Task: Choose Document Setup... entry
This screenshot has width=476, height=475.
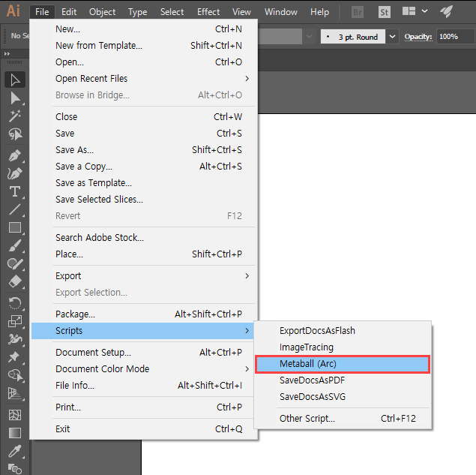Action: click(142, 353)
